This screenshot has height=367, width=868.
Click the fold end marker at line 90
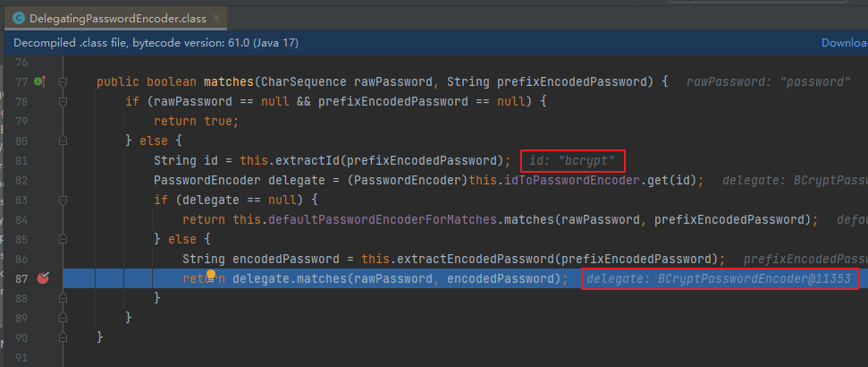[63, 337]
